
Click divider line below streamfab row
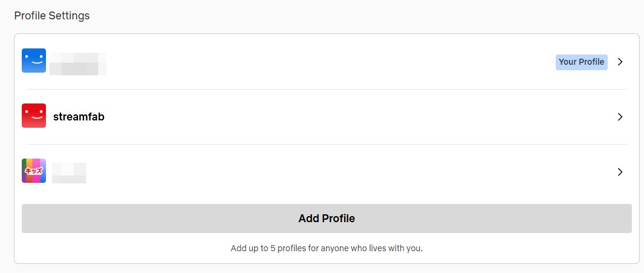[327, 144]
